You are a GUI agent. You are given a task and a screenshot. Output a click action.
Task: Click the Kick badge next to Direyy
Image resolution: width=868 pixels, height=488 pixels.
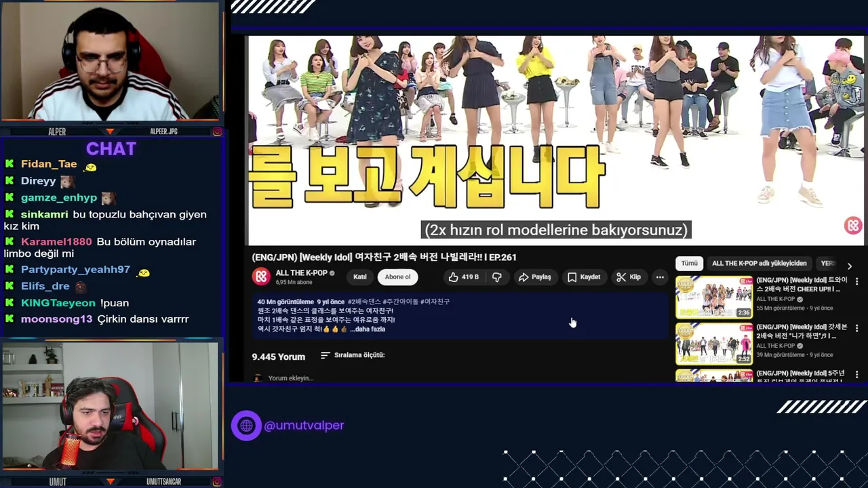click(x=9, y=181)
